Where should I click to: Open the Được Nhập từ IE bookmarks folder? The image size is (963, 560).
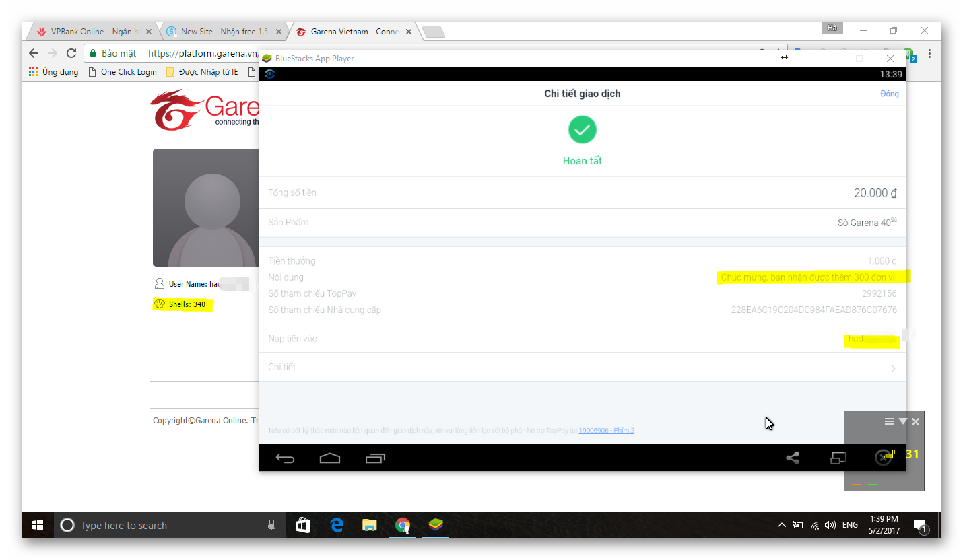202,72
